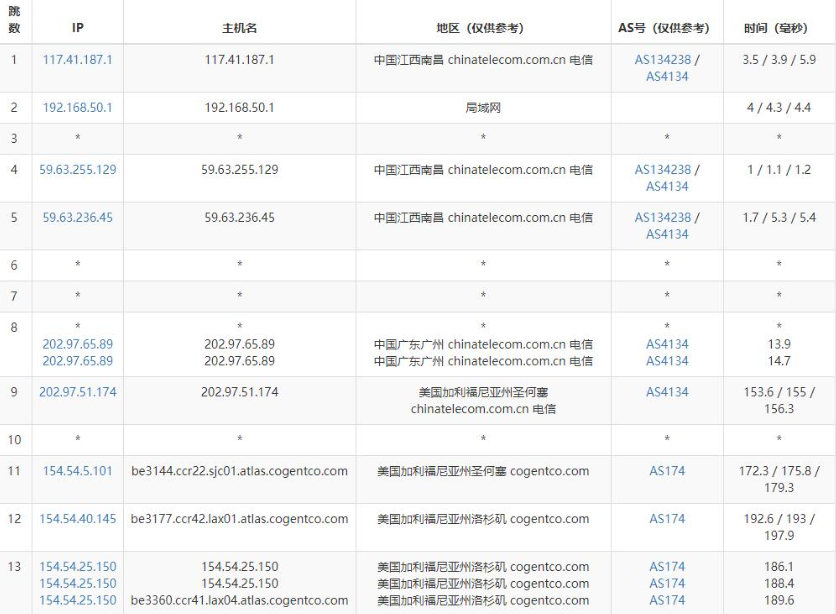The width and height of the screenshot is (836, 614).
Task: Open the AS4134 link in hop 5 row
Action: click(667, 234)
